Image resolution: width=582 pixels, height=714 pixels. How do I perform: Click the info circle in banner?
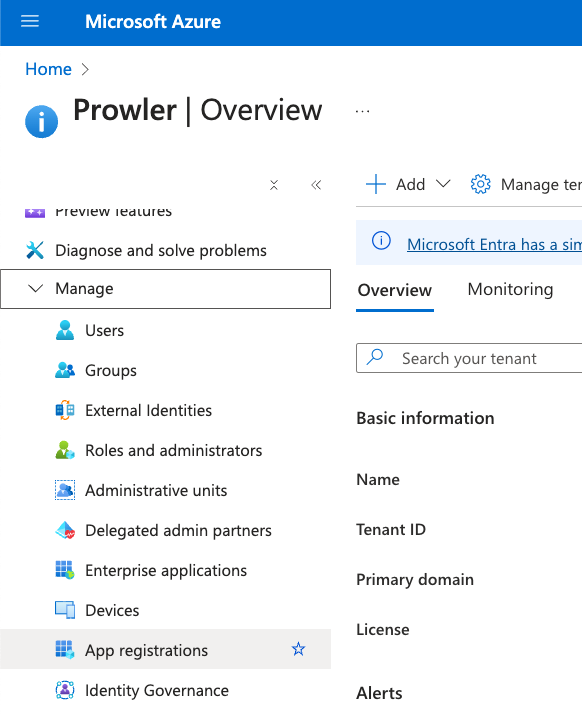(x=381, y=240)
